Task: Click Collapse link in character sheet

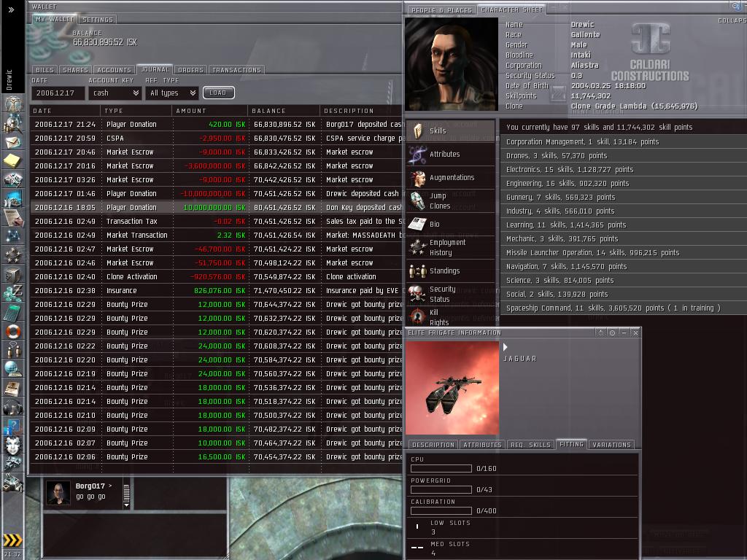Action: pyautogui.click(x=732, y=20)
